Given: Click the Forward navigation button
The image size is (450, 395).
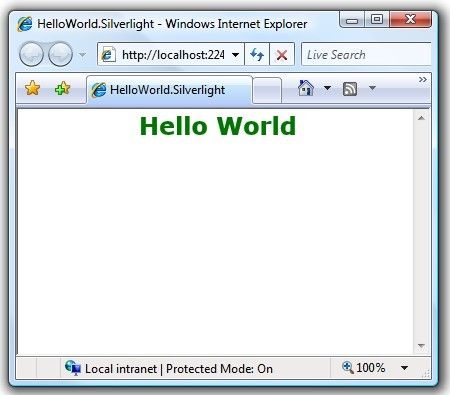Looking at the screenshot, I should click(x=60, y=54).
